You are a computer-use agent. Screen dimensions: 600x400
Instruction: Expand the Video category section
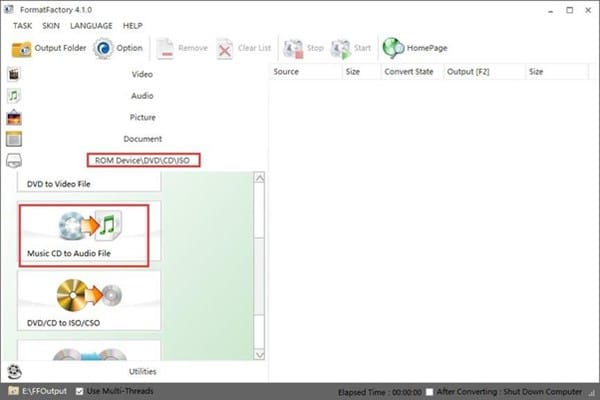point(142,74)
